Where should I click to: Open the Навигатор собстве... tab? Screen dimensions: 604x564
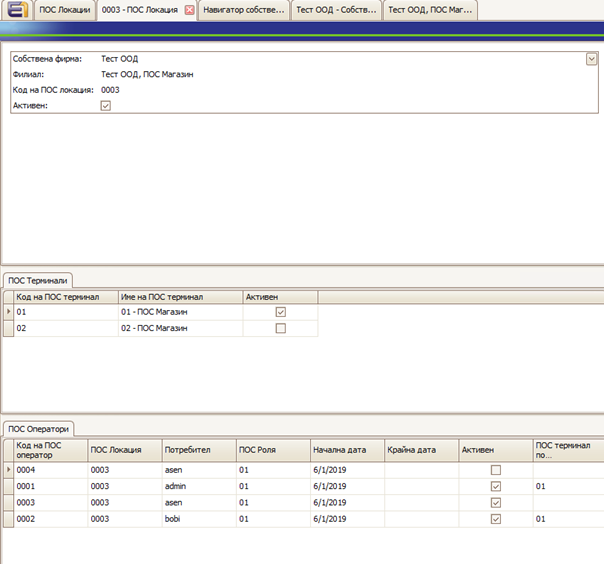[x=243, y=10]
